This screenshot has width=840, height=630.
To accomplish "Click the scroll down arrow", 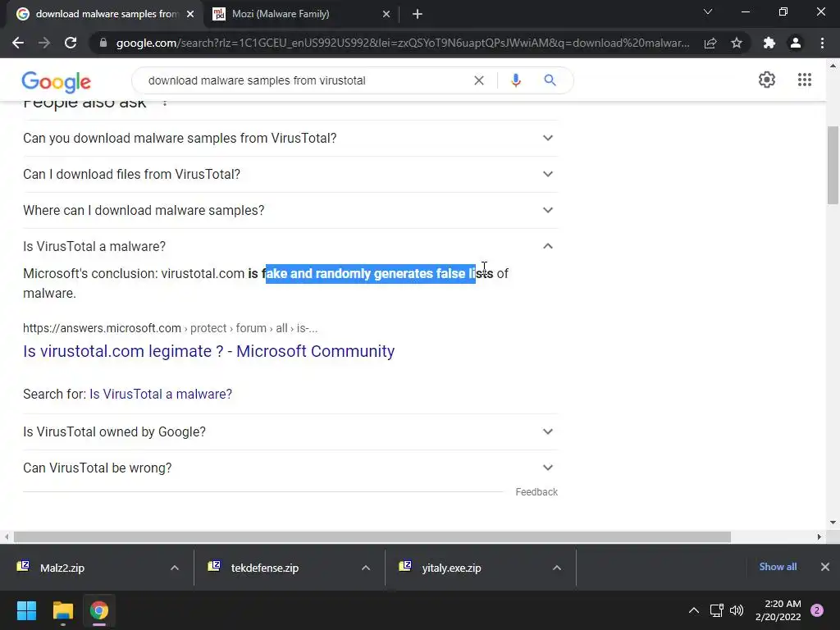I will pos(833,523).
